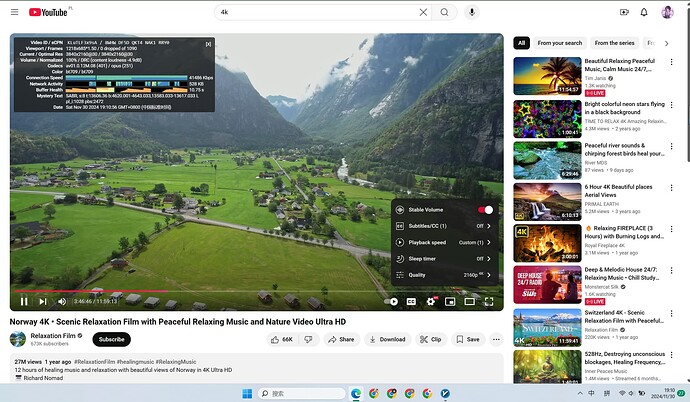Open Relaxing FIREPLACE thumbnail
Viewport: 690px width, 402px height.
[x=547, y=243]
